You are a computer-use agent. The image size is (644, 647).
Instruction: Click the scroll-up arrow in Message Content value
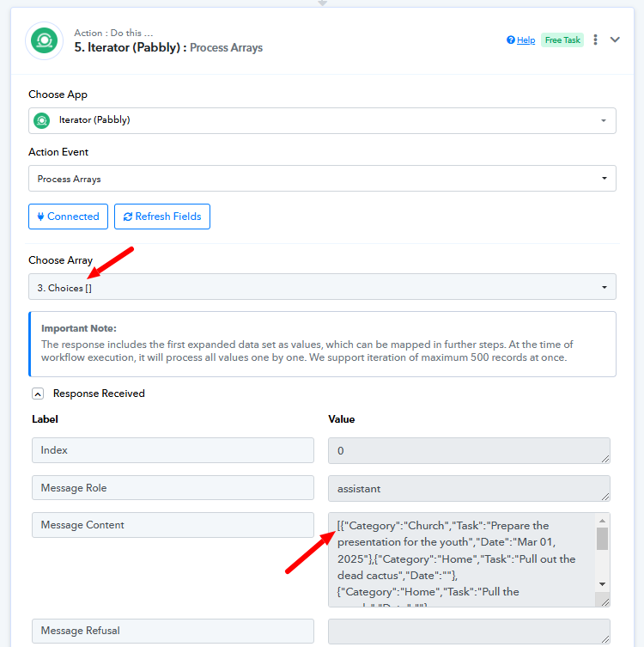point(602,521)
